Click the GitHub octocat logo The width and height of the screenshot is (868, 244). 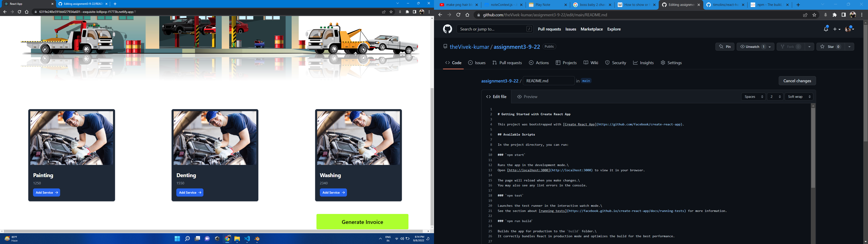448,29
